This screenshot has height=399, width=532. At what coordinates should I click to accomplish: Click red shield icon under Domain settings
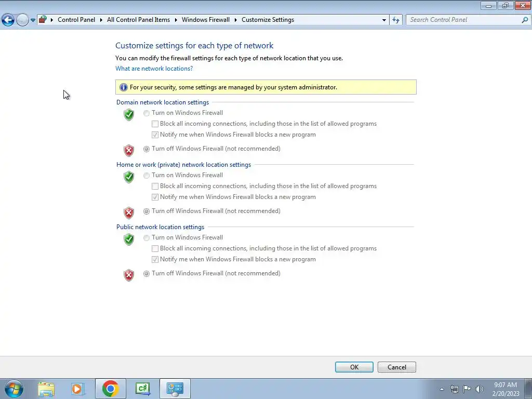129,150
